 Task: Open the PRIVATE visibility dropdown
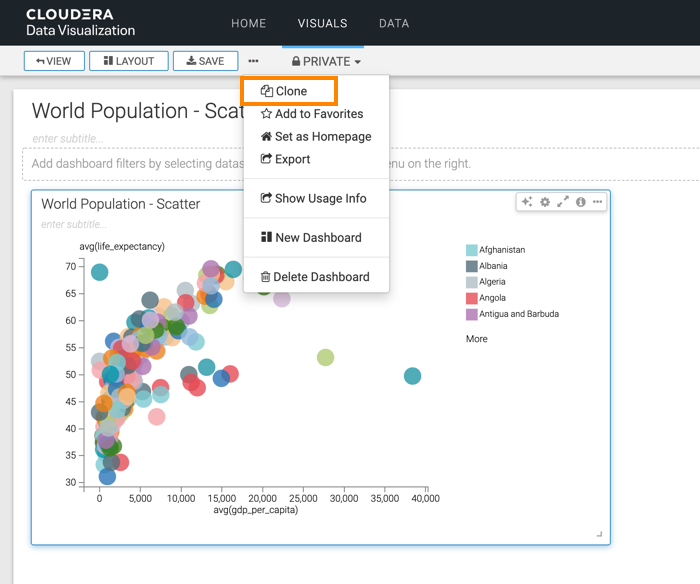(x=325, y=61)
